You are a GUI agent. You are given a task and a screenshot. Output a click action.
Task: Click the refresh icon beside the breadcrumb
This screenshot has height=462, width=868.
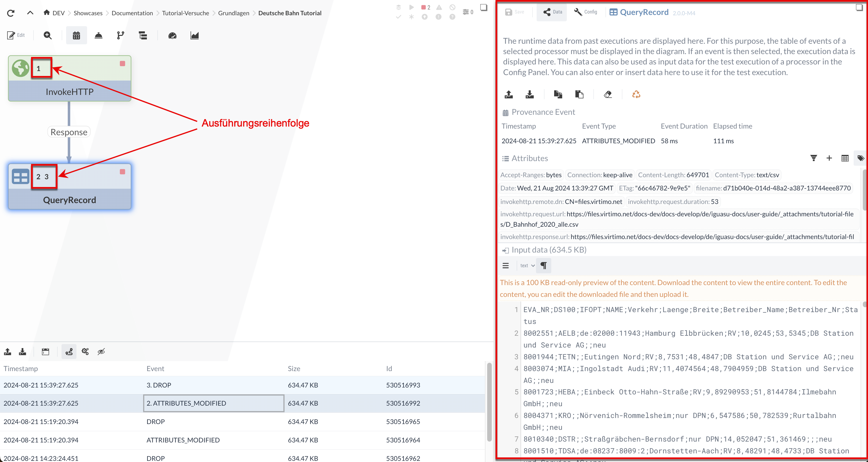click(x=11, y=13)
